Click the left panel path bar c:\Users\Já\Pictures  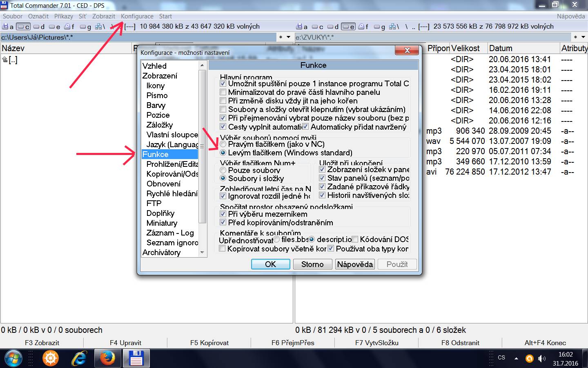[138, 37]
